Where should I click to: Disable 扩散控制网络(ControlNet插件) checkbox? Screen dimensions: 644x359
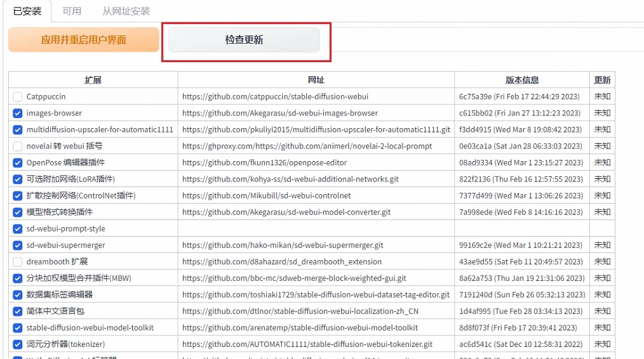point(18,196)
